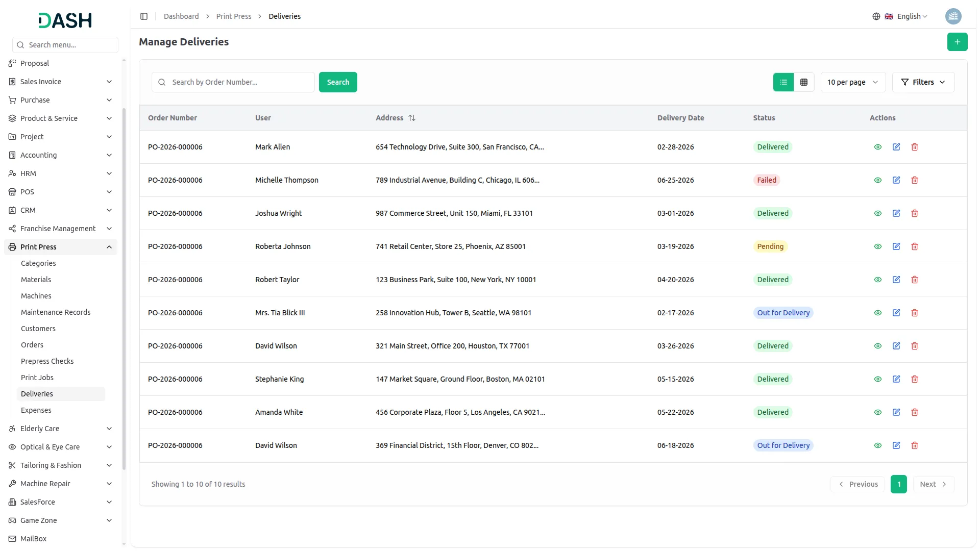Open Print Jobs in the sidebar

[x=37, y=378]
